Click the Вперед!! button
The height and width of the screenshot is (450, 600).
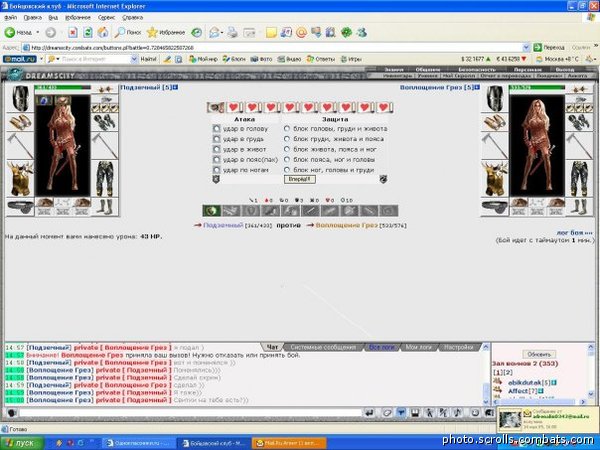[300, 179]
